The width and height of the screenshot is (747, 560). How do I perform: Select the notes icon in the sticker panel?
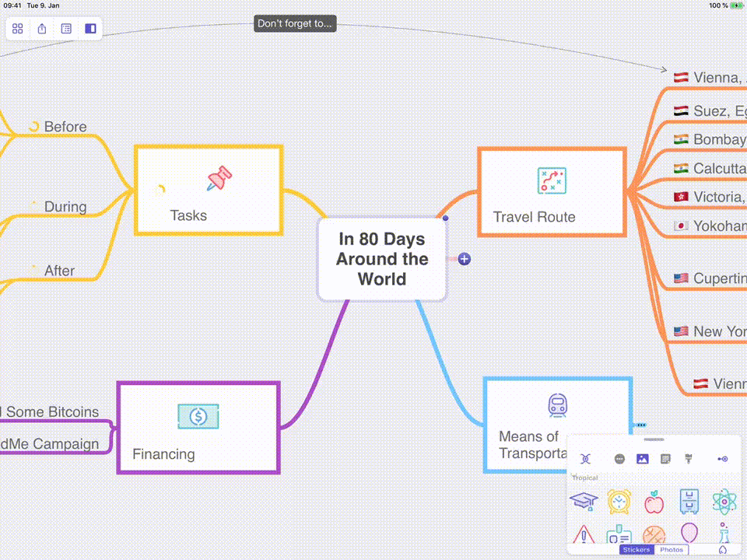[665, 458]
